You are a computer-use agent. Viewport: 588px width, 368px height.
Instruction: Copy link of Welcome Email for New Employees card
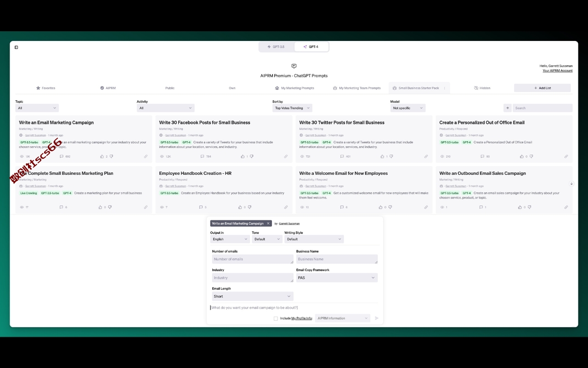tap(426, 207)
